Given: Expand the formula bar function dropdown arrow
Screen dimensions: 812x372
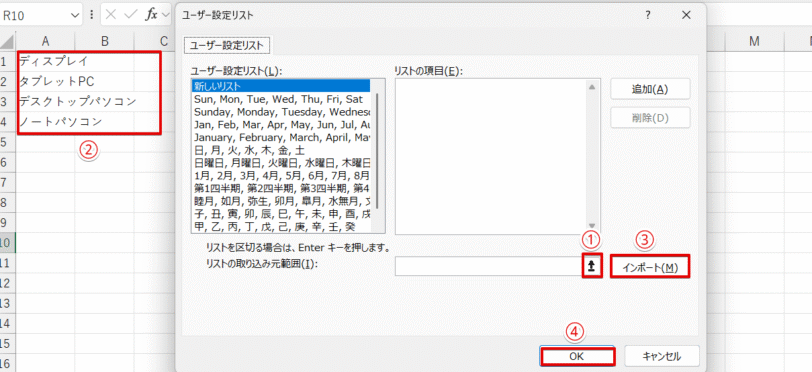Looking at the screenshot, I should click(x=166, y=16).
